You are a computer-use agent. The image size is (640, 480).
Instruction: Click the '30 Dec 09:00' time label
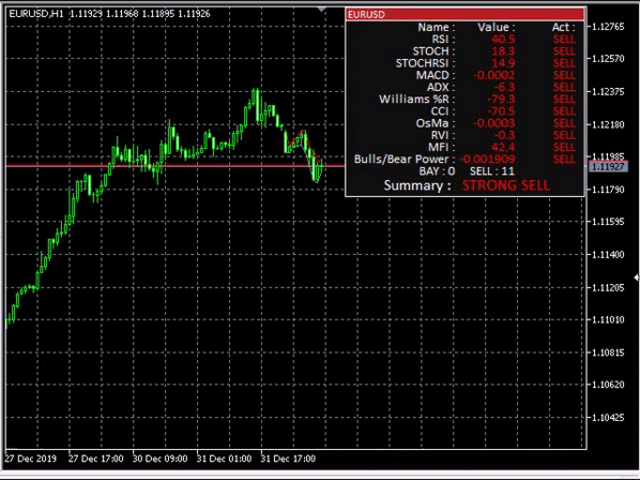[x=160, y=458]
